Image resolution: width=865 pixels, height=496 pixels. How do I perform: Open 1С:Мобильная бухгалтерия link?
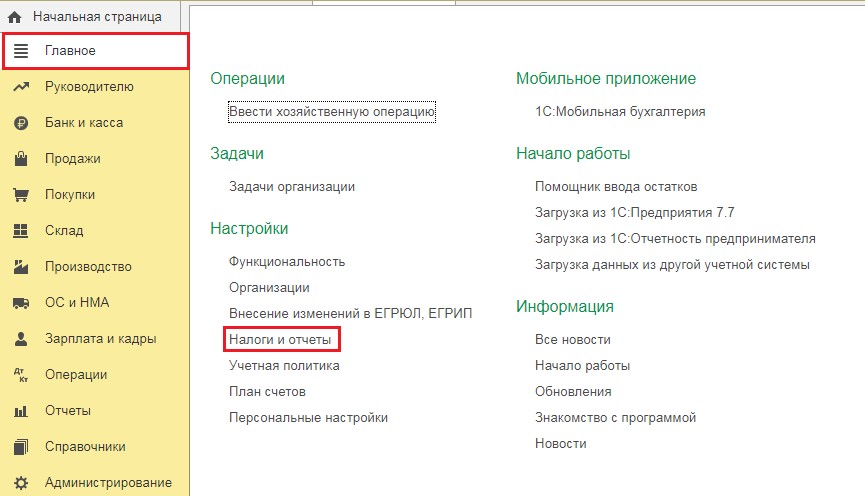pyautogui.click(x=620, y=112)
